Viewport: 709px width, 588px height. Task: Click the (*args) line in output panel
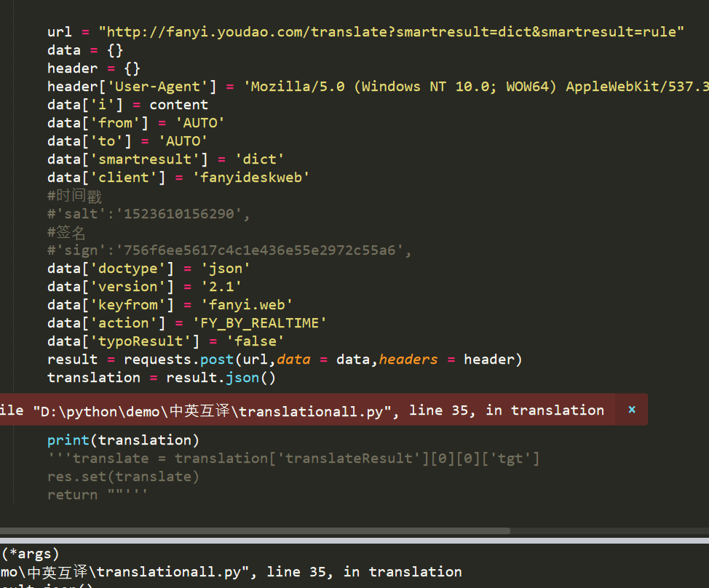tap(31, 554)
